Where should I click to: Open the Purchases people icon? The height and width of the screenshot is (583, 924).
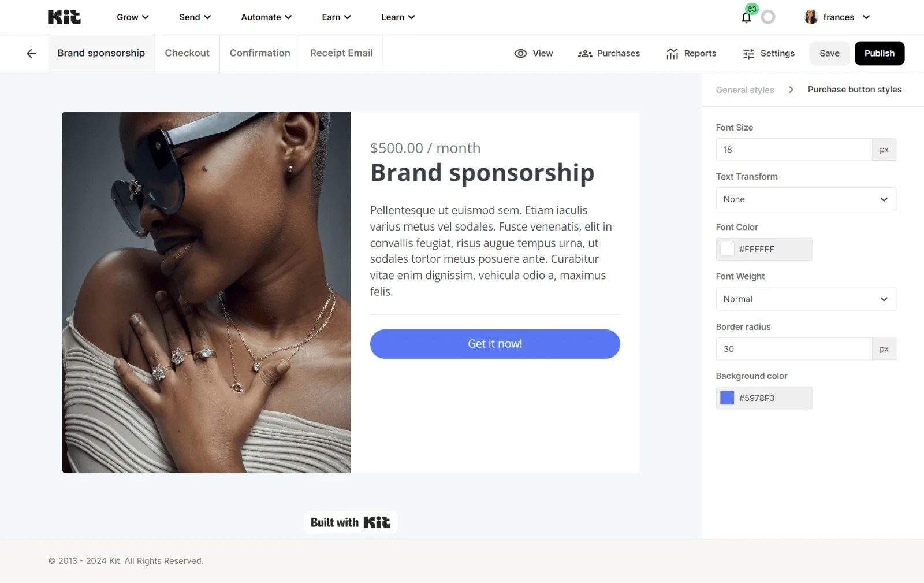pos(585,53)
